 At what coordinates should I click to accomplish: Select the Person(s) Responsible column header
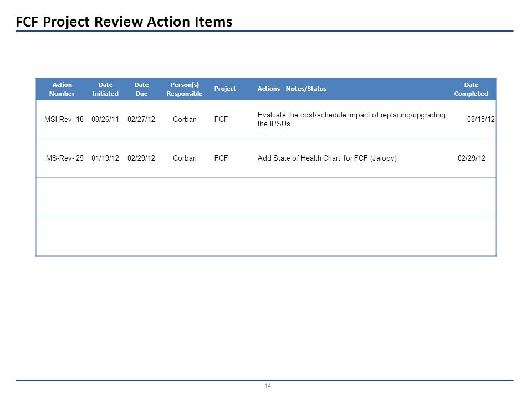coord(185,89)
